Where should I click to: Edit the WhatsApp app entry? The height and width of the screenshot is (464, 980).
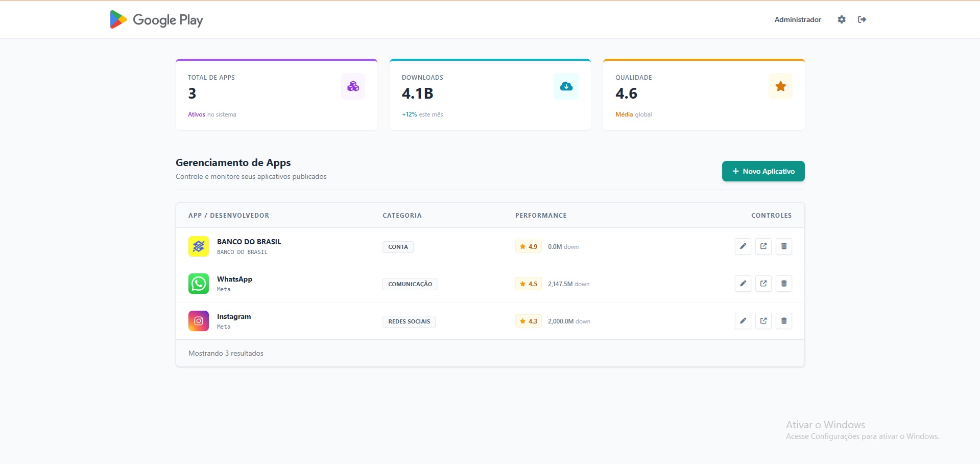click(x=743, y=284)
